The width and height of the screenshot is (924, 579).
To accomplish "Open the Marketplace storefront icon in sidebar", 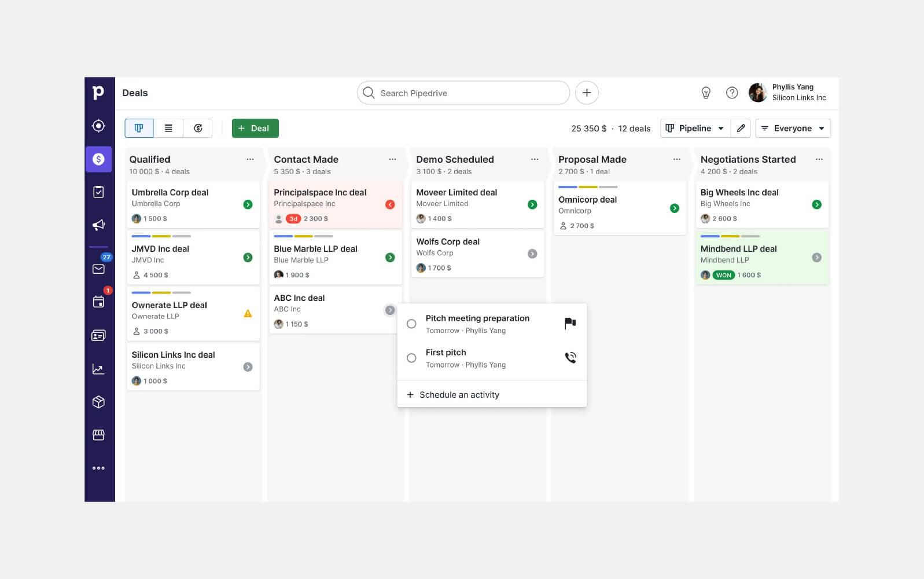I will pos(98,435).
